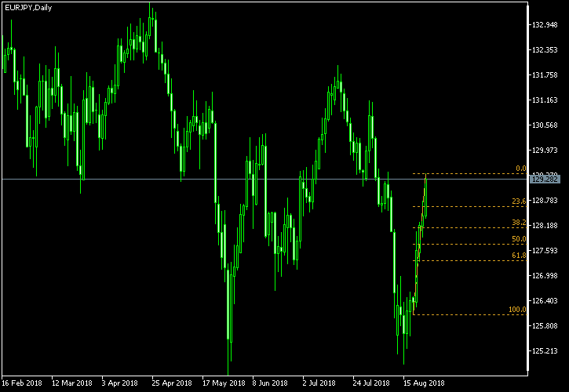Select the Fibonacci 50.0 level label
Screen dimensions: 569x392
coord(519,239)
